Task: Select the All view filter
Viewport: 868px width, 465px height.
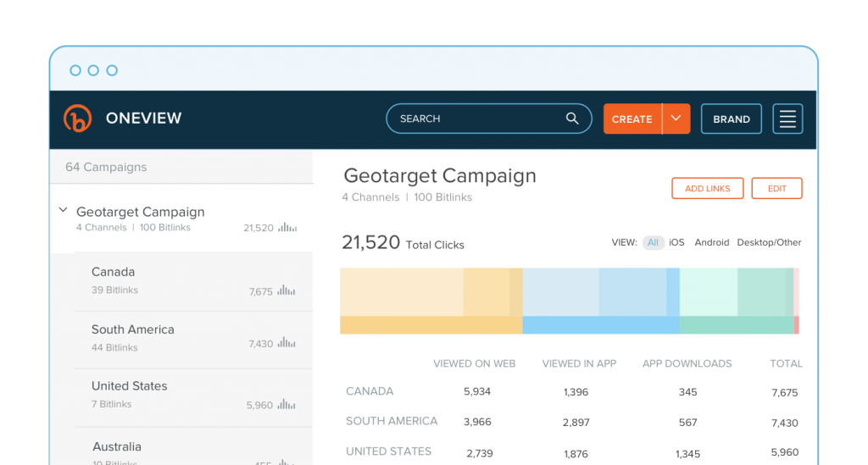Action: click(653, 242)
